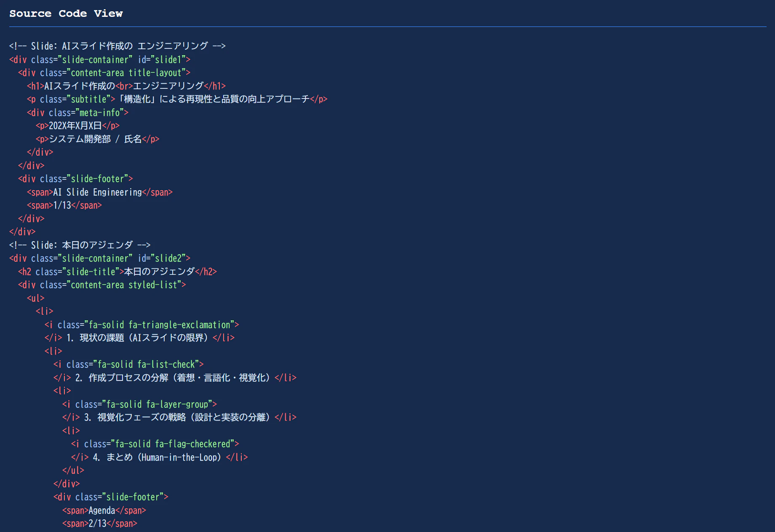Click the "meta-info" div line
This screenshot has width=775, height=532.
coord(78,112)
